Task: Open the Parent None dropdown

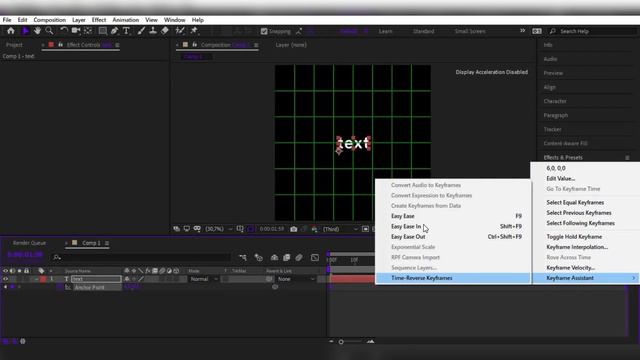Action: pyautogui.click(x=296, y=279)
